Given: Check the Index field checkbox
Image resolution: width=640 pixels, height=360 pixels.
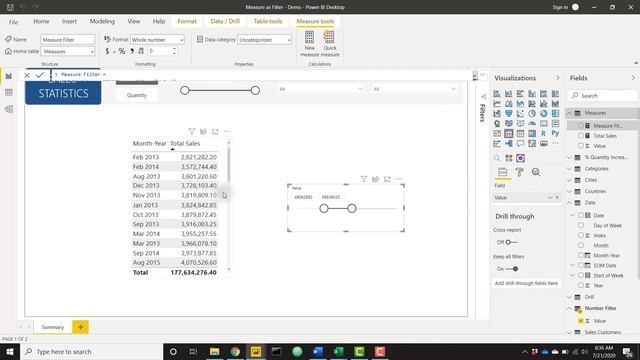Looking at the screenshot, I should (x=581, y=235).
